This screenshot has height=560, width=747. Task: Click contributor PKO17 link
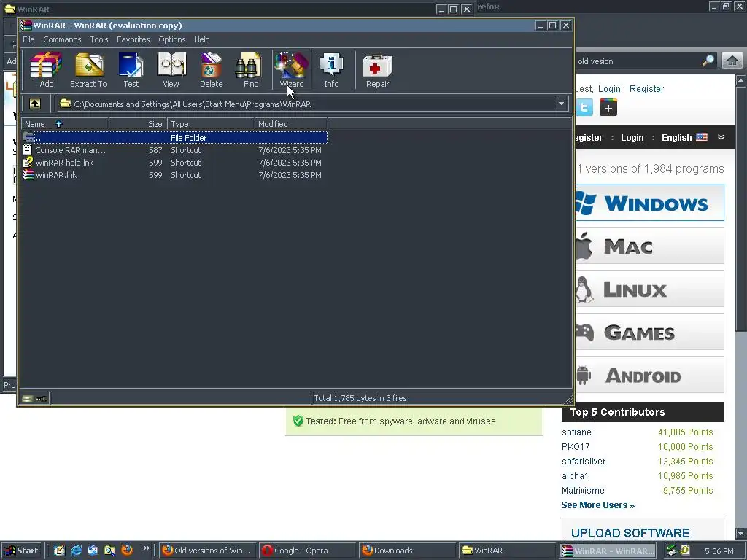pos(576,447)
